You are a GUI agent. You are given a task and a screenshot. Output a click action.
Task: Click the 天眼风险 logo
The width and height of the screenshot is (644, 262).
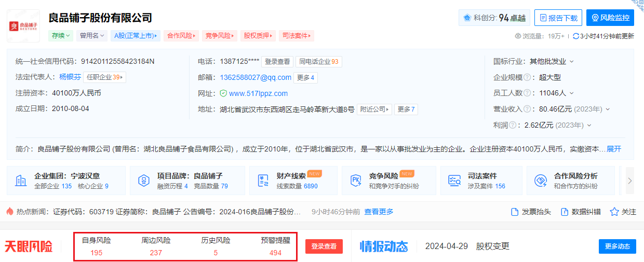click(x=29, y=246)
